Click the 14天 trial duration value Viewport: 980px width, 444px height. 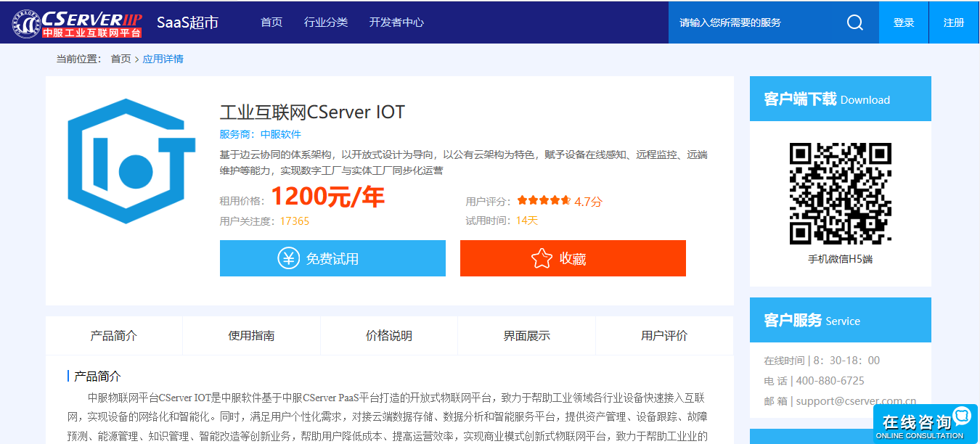pyautogui.click(x=527, y=221)
